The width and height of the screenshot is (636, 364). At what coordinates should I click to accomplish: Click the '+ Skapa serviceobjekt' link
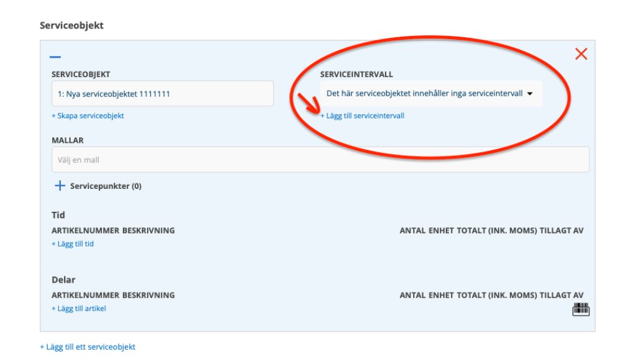coord(88,116)
